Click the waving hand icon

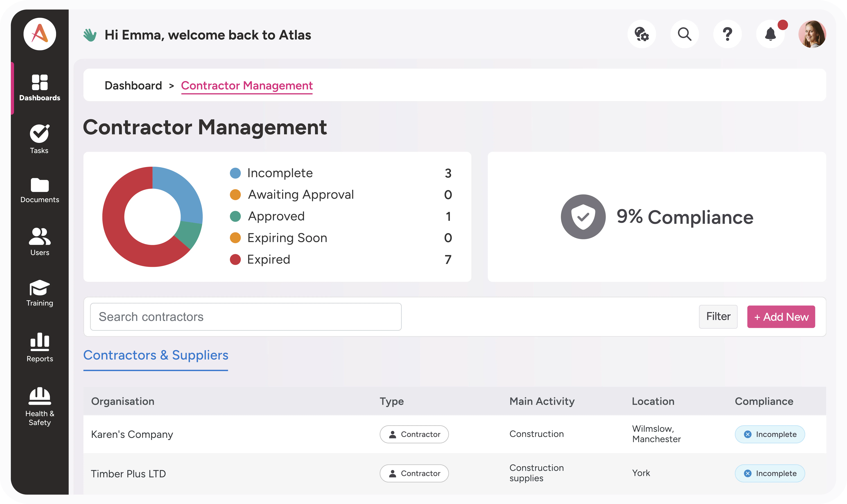90,35
